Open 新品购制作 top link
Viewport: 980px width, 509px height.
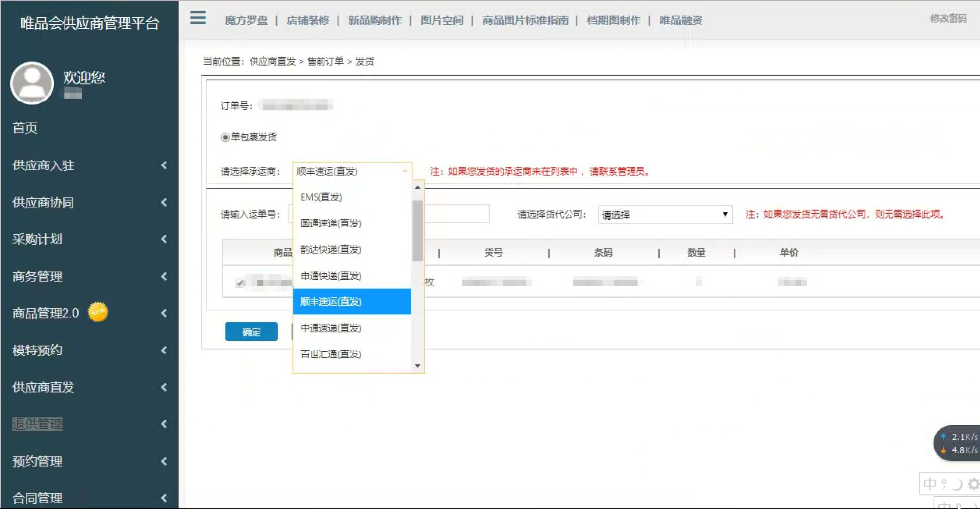tap(375, 20)
